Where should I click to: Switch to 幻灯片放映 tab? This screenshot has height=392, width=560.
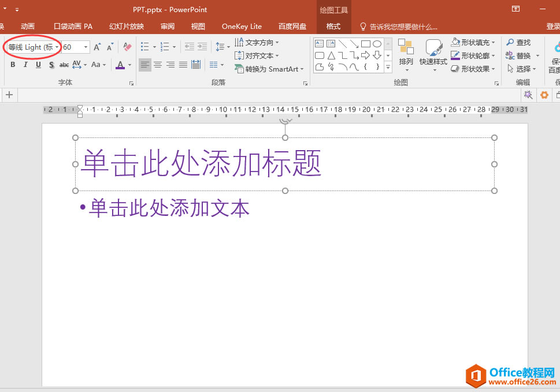pos(127,26)
